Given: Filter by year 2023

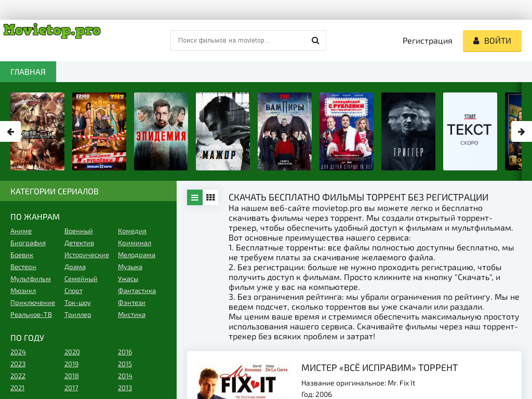Looking at the screenshot, I should coord(18,364).
